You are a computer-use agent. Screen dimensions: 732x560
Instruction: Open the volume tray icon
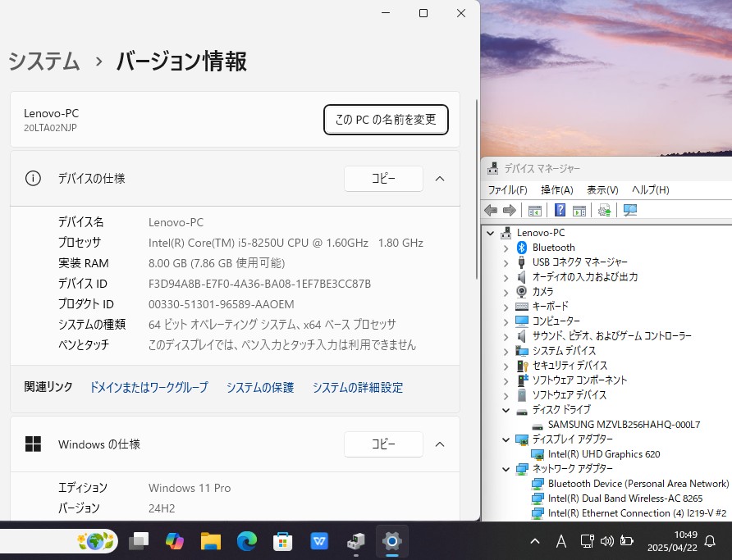(x=607, y=541)
